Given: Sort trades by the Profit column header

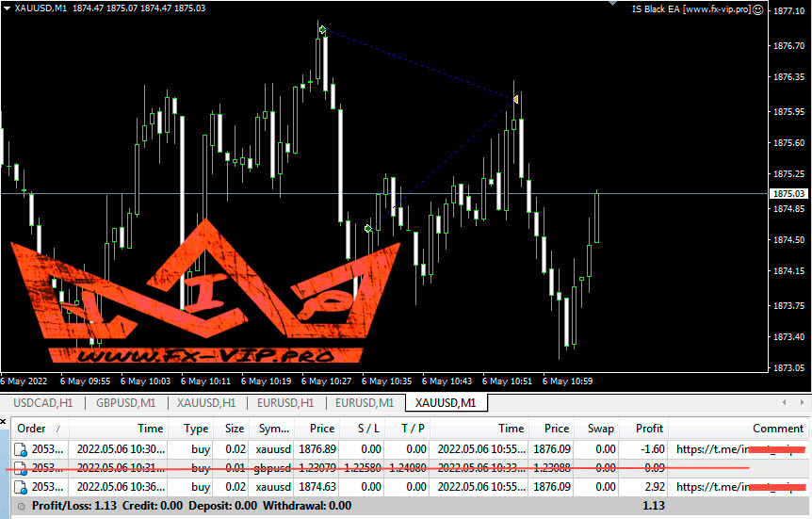Looking at the screenshot, I should (649, 428).
